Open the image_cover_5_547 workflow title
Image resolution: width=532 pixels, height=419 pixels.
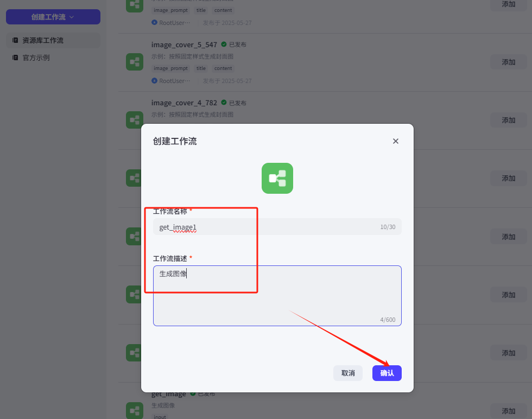point(184,45)
